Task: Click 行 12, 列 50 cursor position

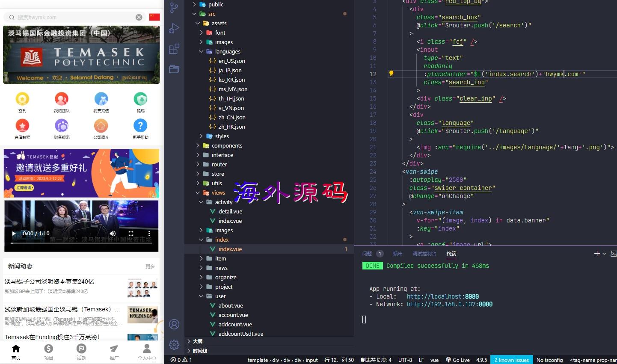Action: click(x=339, y=360)
